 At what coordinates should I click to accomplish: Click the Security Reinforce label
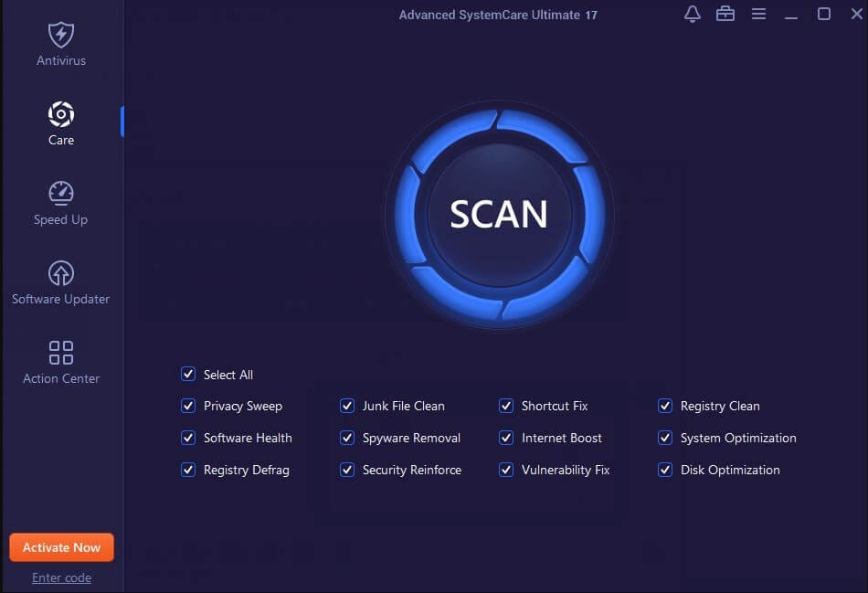click(412, 471)
